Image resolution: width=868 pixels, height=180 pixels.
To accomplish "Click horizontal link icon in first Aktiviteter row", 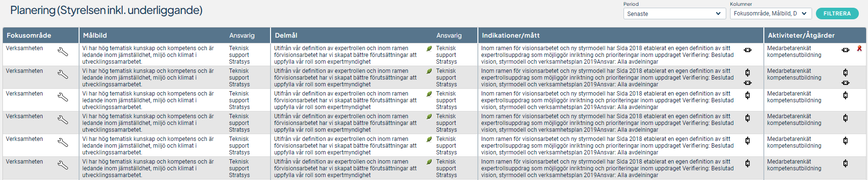I will pos(845,50).
